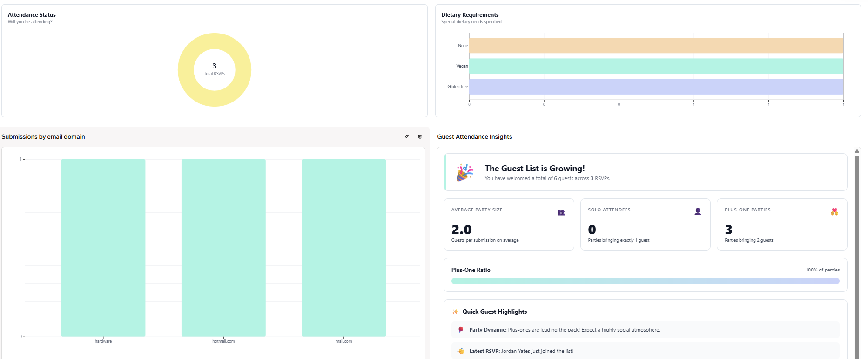868x359 pixels.
Task: Click the 3 value in Plus-One Parties card
Action: click(729, 230)
